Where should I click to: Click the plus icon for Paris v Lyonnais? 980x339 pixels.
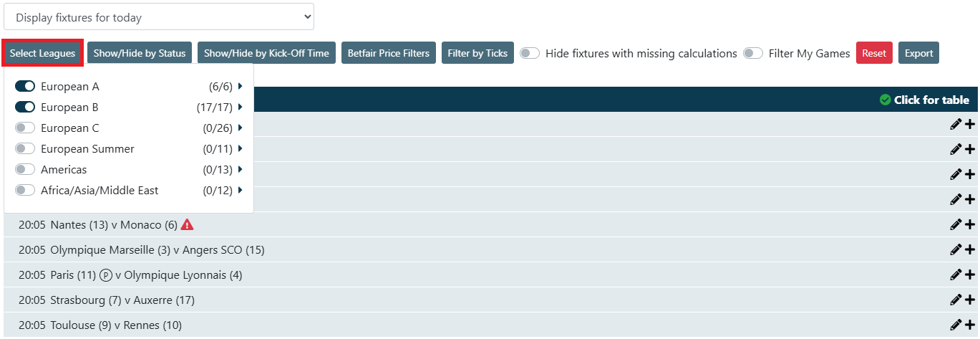[x=970, y=274]
